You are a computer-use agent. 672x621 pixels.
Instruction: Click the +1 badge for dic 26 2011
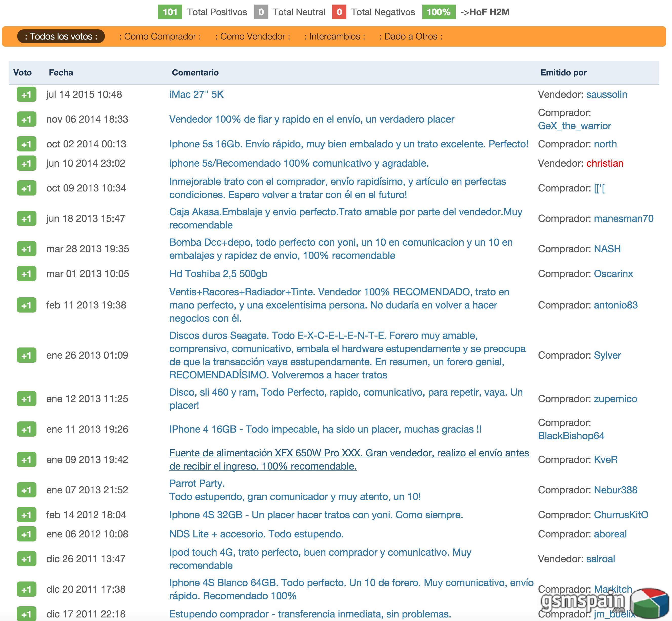pos(27,559)
